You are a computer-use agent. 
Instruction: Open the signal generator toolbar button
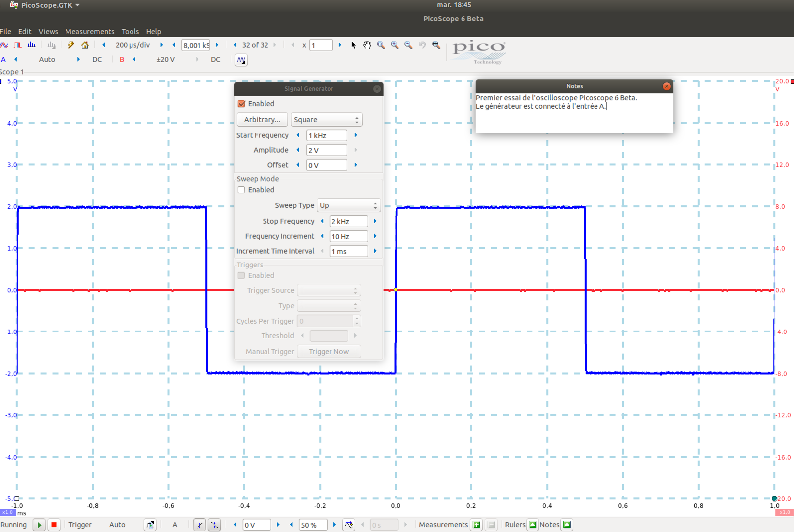[x=241, y=60]
